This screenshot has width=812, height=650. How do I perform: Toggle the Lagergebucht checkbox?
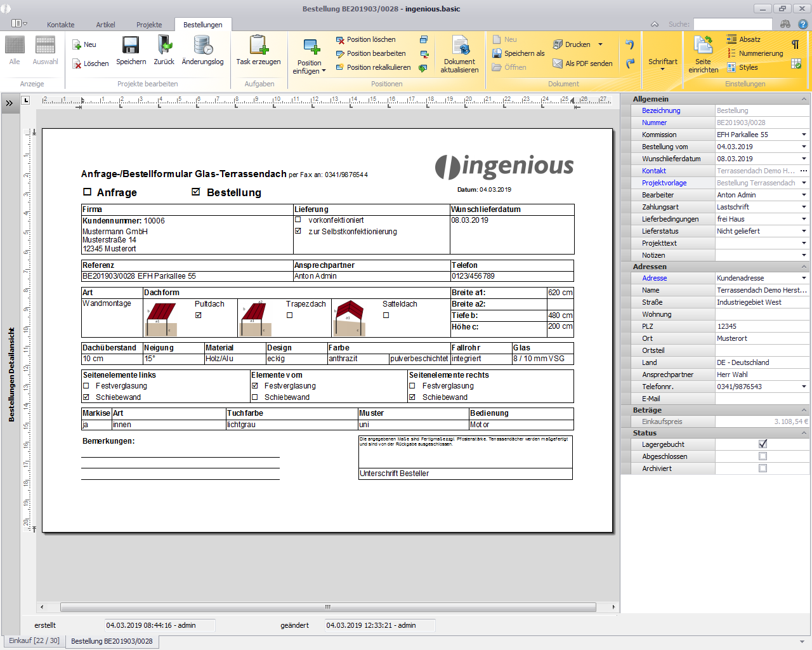[x=763, y=444]
